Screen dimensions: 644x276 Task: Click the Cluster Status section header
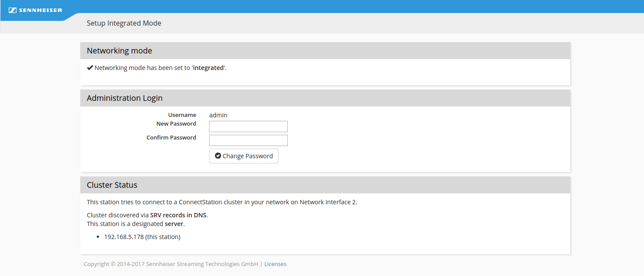tap(112, 185)
